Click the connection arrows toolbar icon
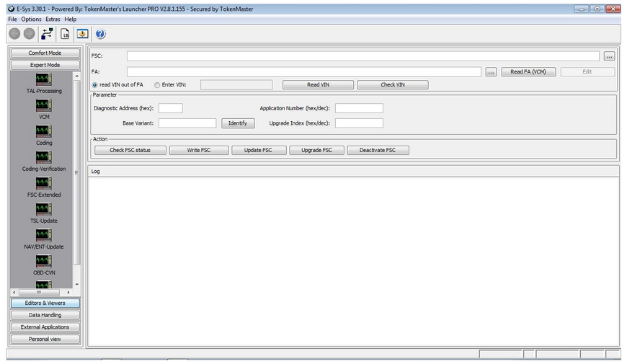The width and height of the screenshot is (627, 364). point(47,34)
